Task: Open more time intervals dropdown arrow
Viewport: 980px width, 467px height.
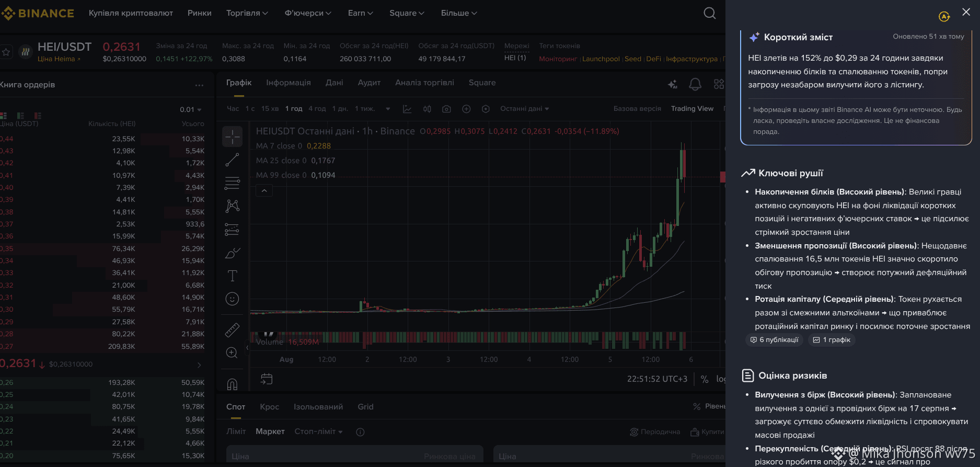Action: (x=388, y=109)
